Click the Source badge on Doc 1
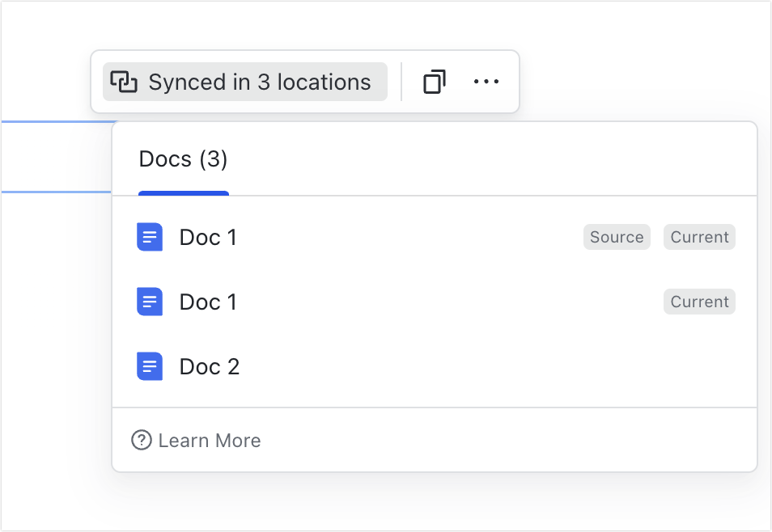This screenshot has height=532, width=772. coord(617,237)
